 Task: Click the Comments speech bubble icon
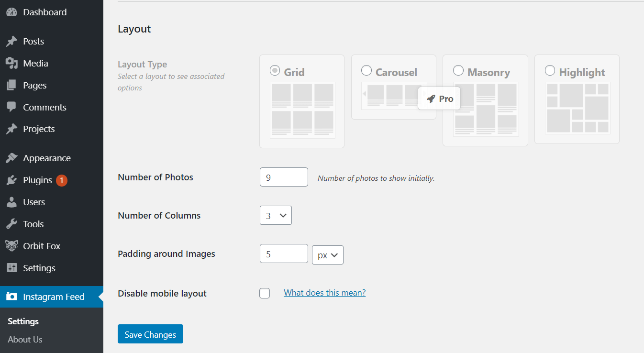11,107
